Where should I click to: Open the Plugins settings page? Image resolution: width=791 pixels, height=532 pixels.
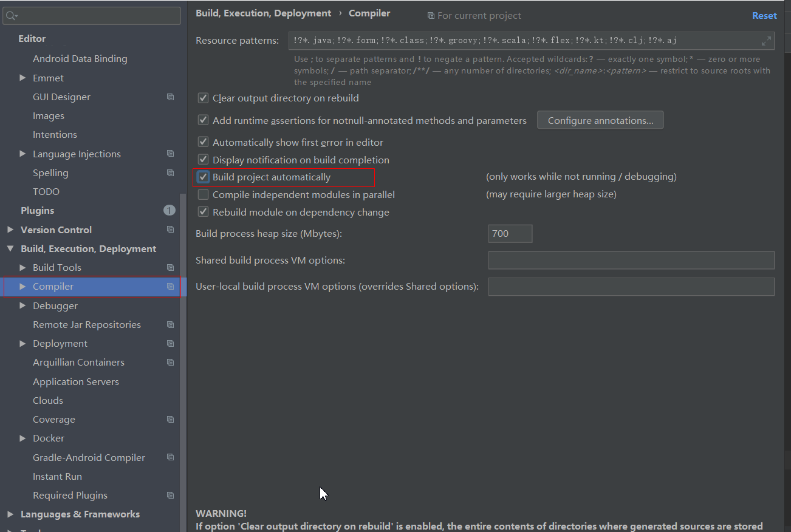coord(38,210)
